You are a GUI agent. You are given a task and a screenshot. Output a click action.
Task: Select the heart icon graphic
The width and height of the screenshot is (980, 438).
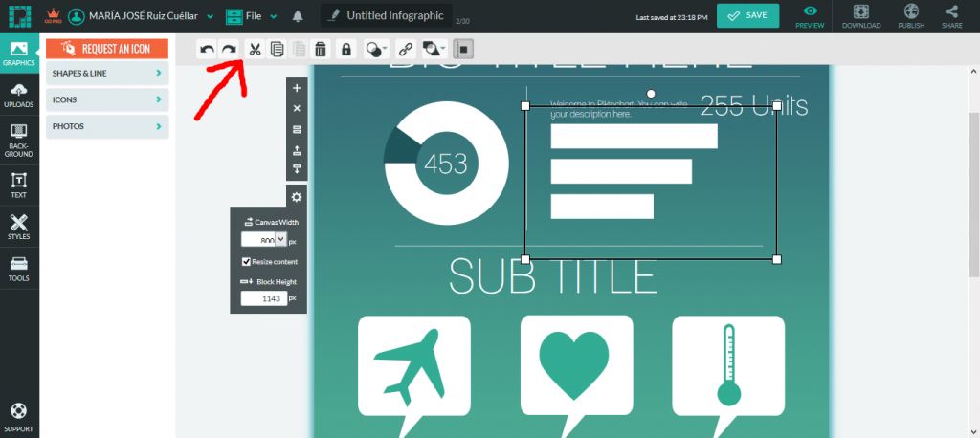(x=574, y=366)
